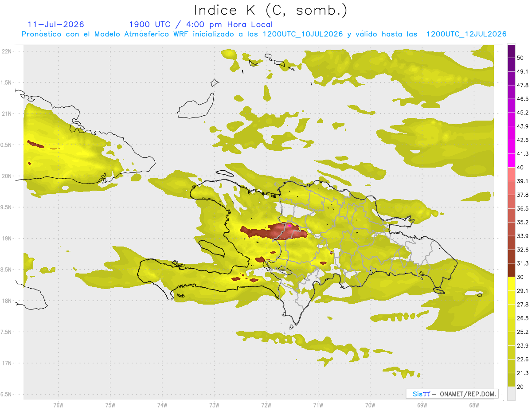This screenshot has width=532, height=411.
Task: Click the legend value "41.3"
Action: coord(523,154)
